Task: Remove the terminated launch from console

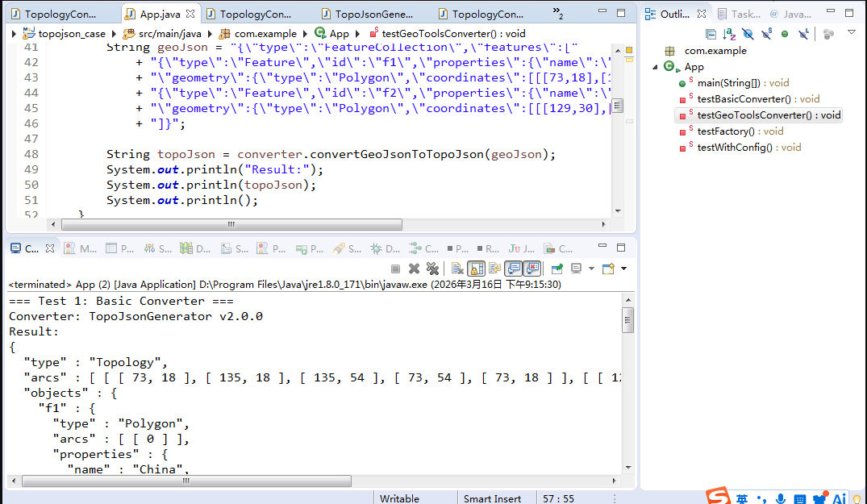Action: (414, 269)
